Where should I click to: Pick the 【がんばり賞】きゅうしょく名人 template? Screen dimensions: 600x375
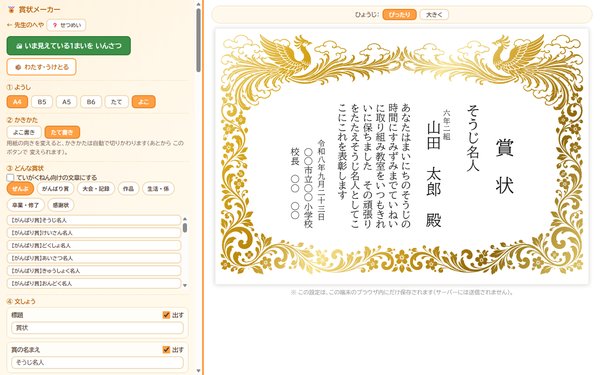pyautogui.click(x=94, y=271)
